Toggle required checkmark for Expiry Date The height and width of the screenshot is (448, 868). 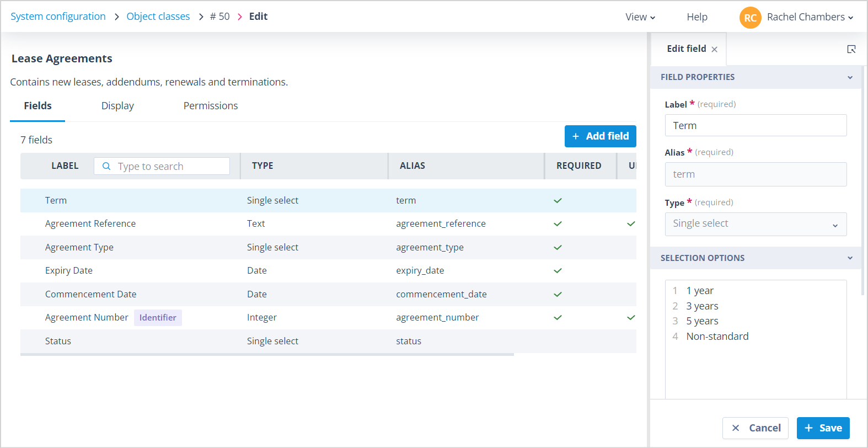click(x=558, y=270)
